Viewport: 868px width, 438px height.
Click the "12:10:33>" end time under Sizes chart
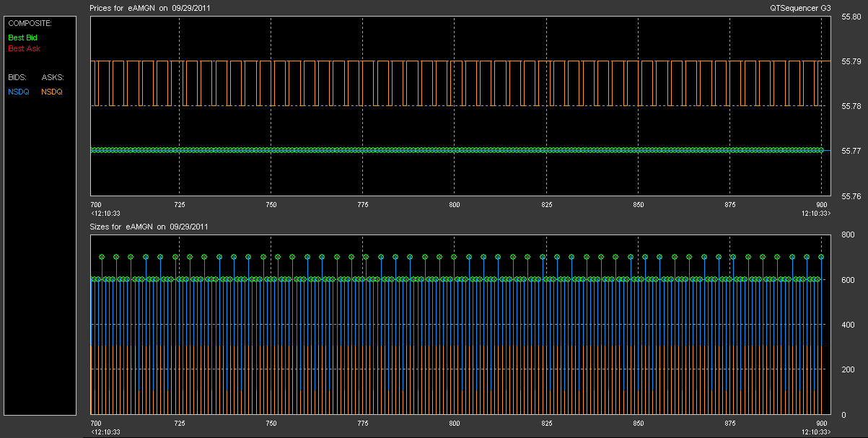[x=816, y=432]
